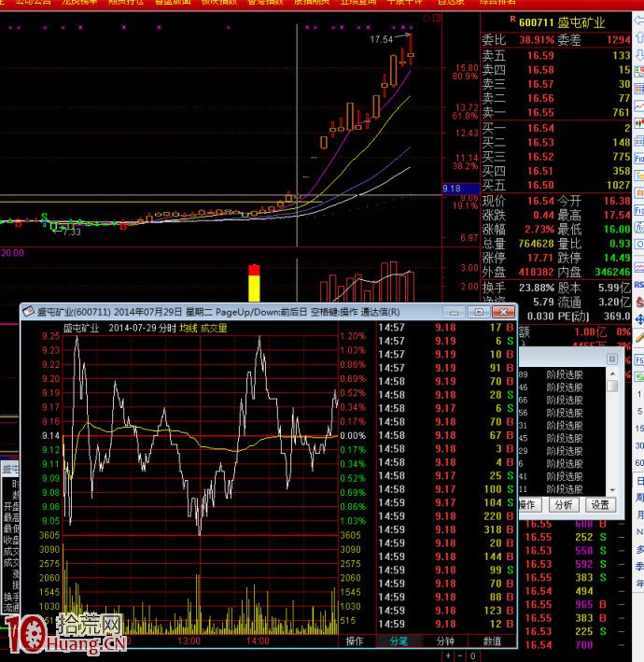Viewport: 644px width, 662px height.
Task: Switch to 分钟 tab in intraday window
Action: point(445,641)
